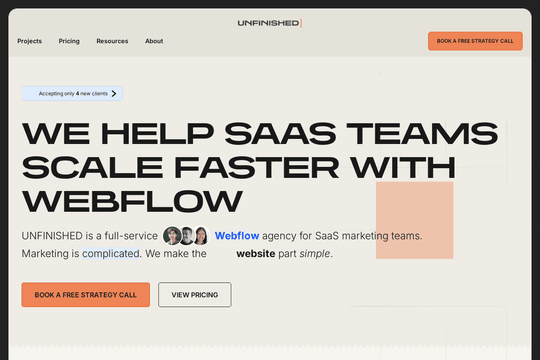
Task: Click the header Book a Free Strategy Call button
Action: 475,41
